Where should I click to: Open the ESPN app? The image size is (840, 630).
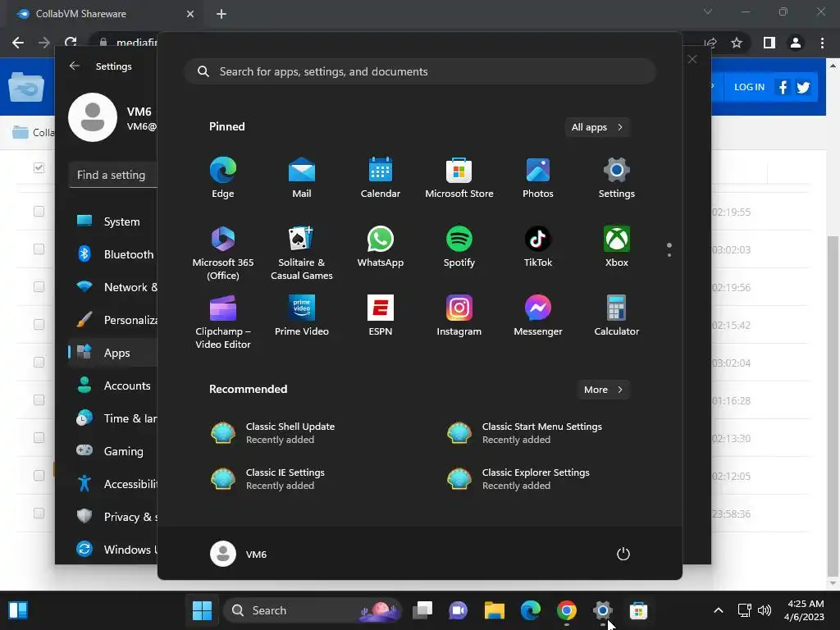[x=381, y=316]
